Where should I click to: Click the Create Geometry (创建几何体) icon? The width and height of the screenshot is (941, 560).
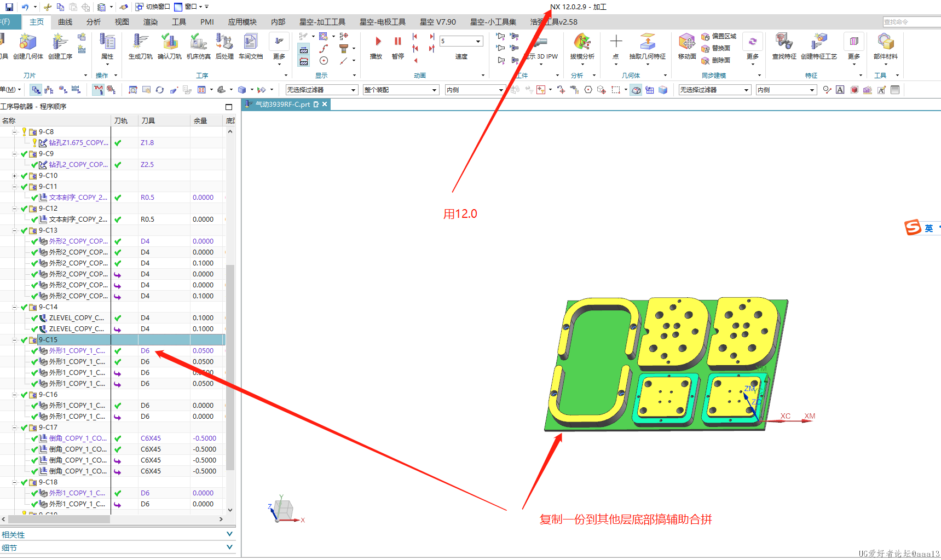click(28, 42)
